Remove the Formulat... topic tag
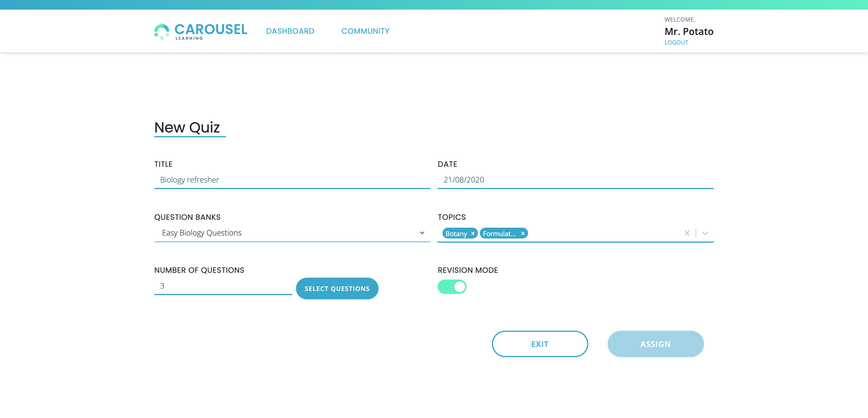Image resolution: width=868 pixels, height=418 pixels. click(523, 233)
